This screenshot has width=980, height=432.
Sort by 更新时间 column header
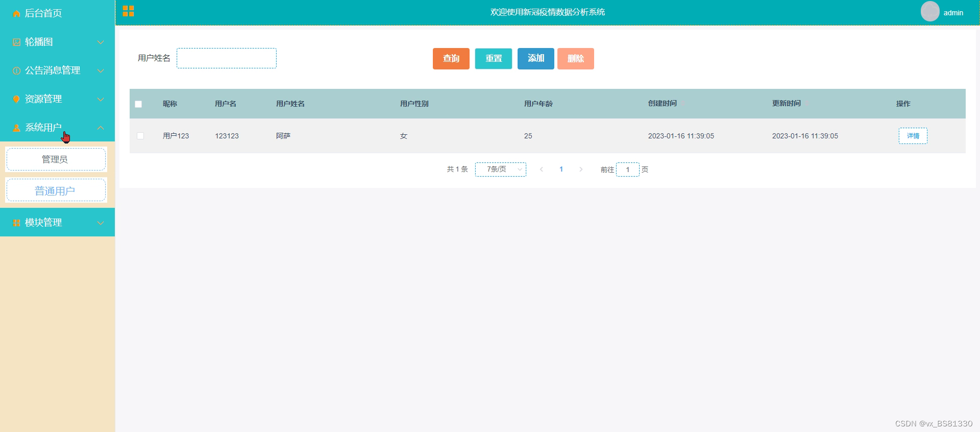tap(787, 104)
